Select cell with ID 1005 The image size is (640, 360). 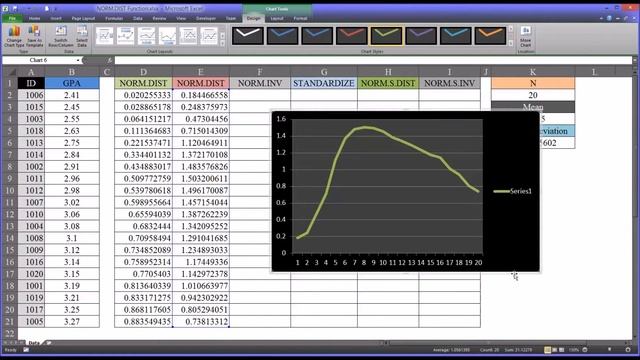31,322
